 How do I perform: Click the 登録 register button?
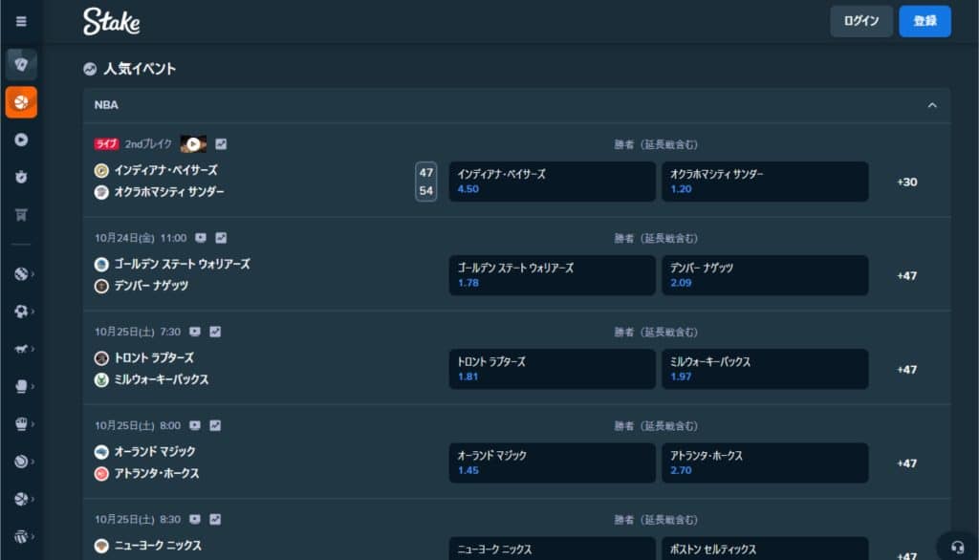pyautogui.click(x=925, y=21)
